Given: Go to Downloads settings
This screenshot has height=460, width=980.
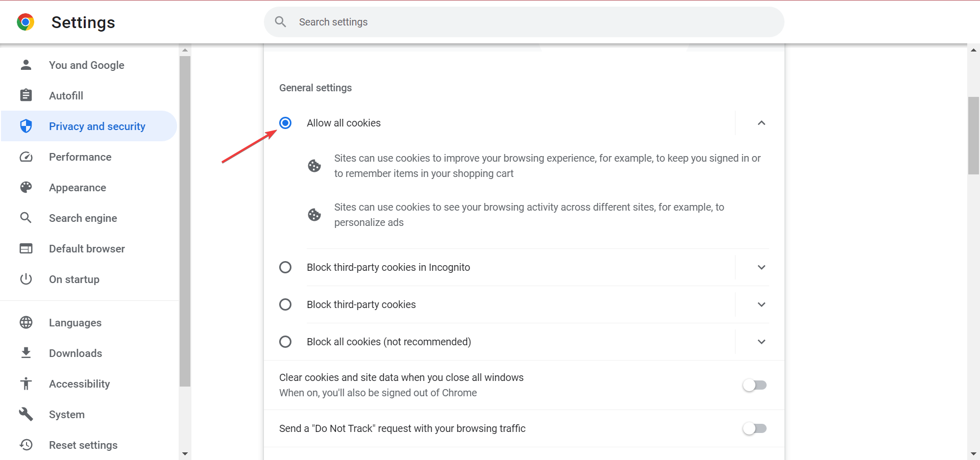Looking at the screenshot, I should pyautogui.click(x=76, y=353).
